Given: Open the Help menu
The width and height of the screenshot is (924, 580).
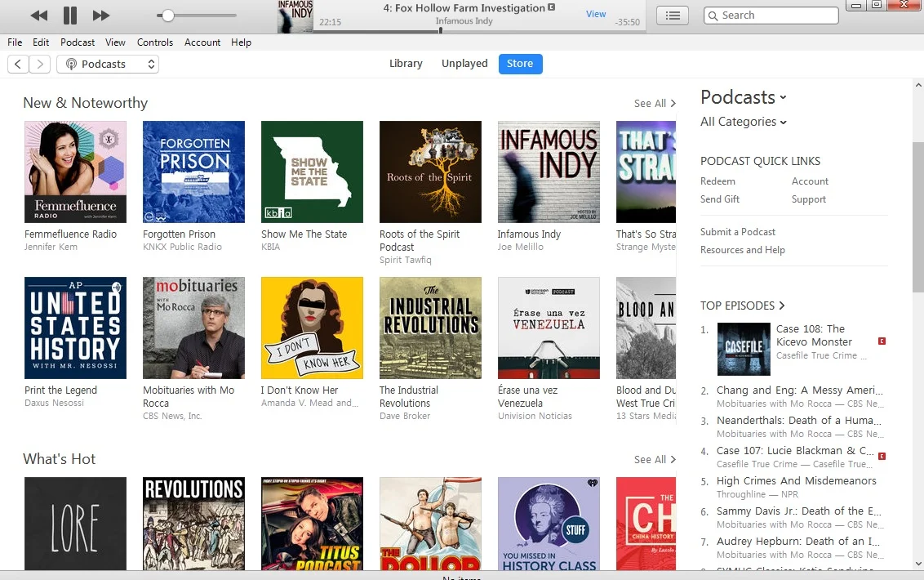Looking at the screenshot, I should tap(241, 42).
